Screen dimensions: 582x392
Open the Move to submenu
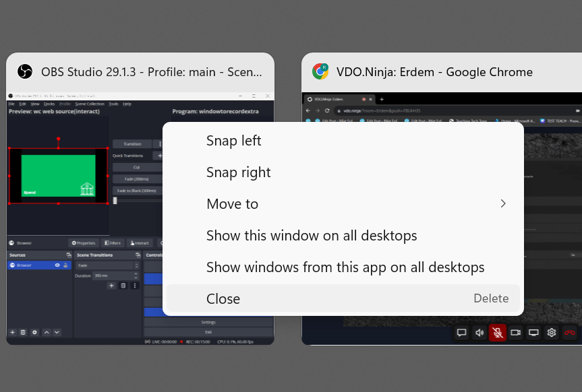pos(343,203)
